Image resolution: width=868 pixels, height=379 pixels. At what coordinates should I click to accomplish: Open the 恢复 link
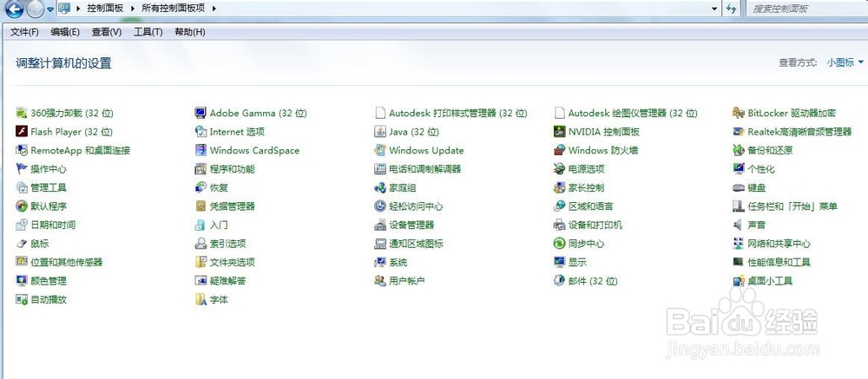point(219,187)
